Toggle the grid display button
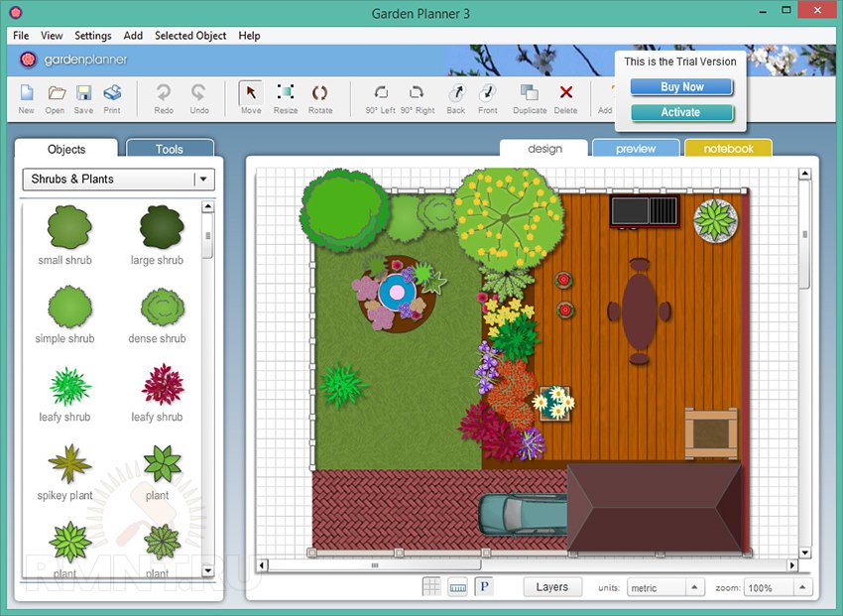This screenshot has height=616, width=843. pos(431,587)
